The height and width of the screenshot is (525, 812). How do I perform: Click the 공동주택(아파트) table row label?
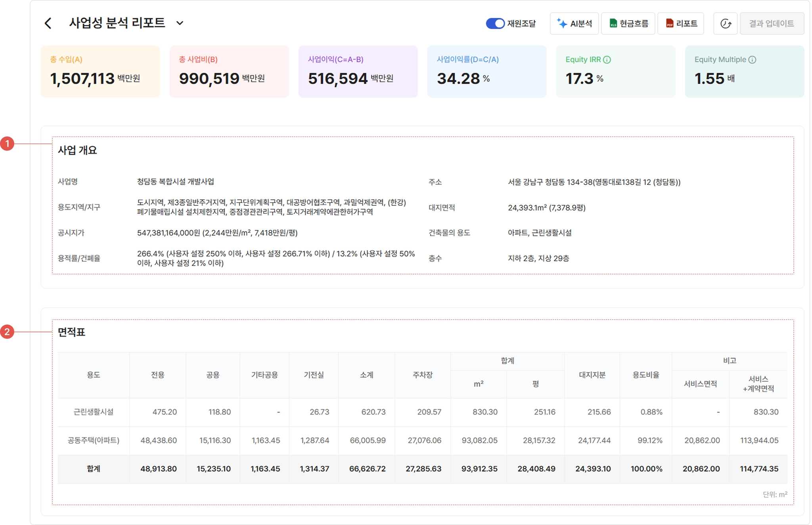pos(94,440)
